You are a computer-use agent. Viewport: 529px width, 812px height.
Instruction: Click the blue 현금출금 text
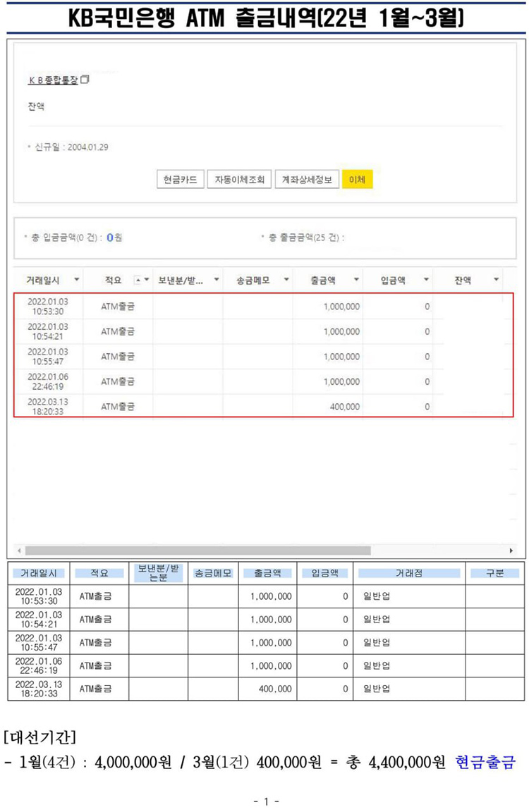click(485, 762)
